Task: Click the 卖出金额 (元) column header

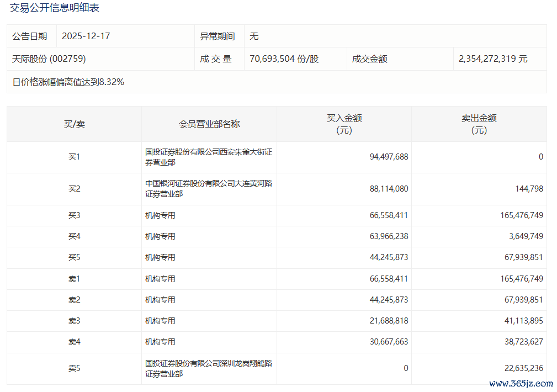Action: [x=479, y=124]
